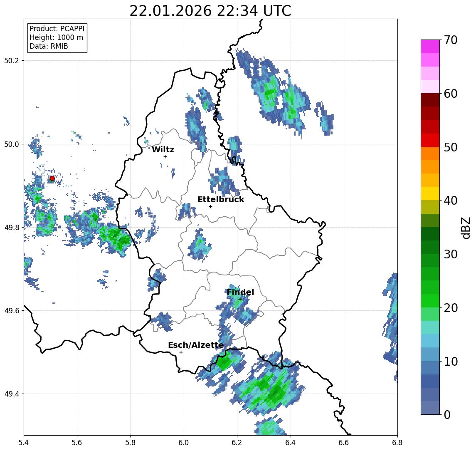
Task: Click the 49.6 latitude tick label
Action: click(12, 311)
